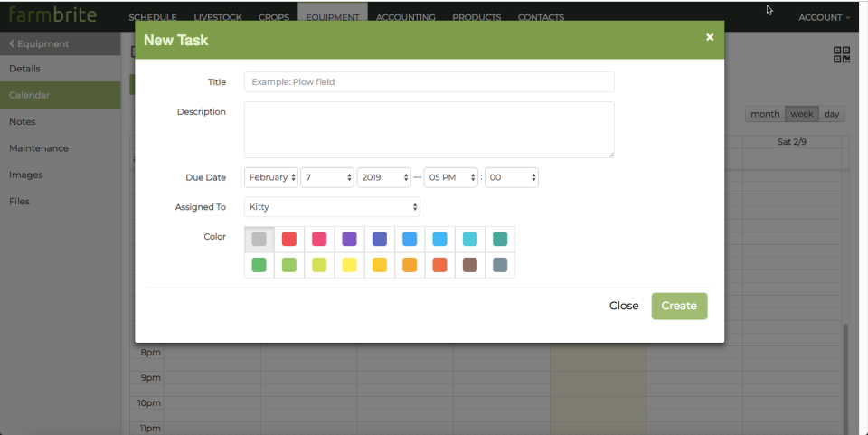Choose the purple color swatch
Viewport: 868px width, 435px height.
click(x=349, y=239)
